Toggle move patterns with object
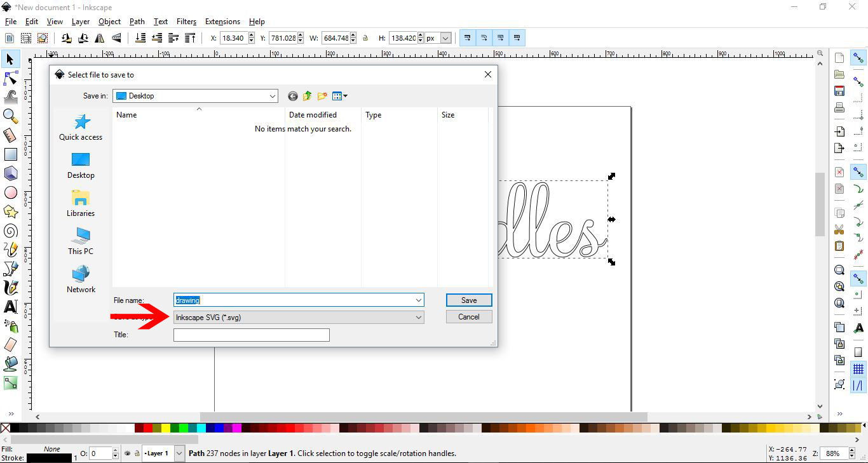Viewport: 868px width, 463px height. point(517,38)
